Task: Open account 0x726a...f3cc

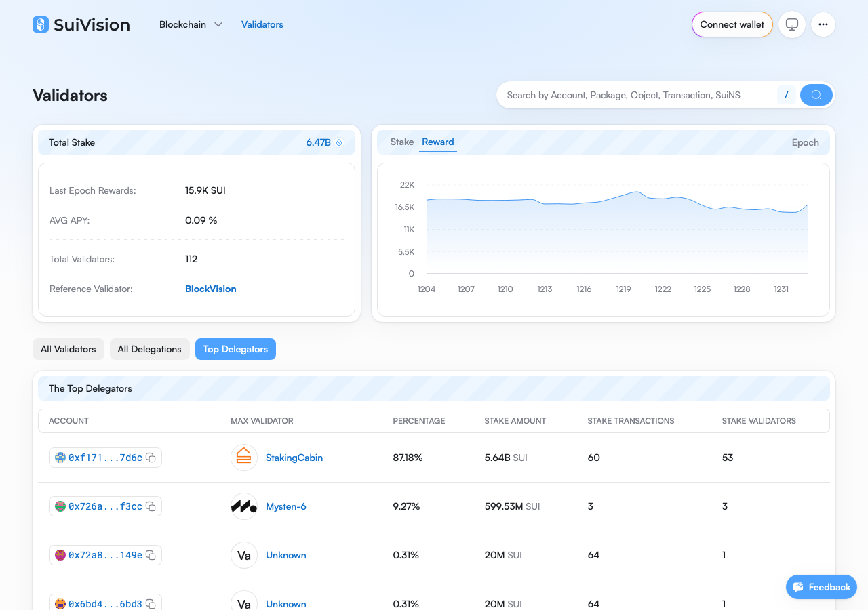Action: (x=106, y=506)
